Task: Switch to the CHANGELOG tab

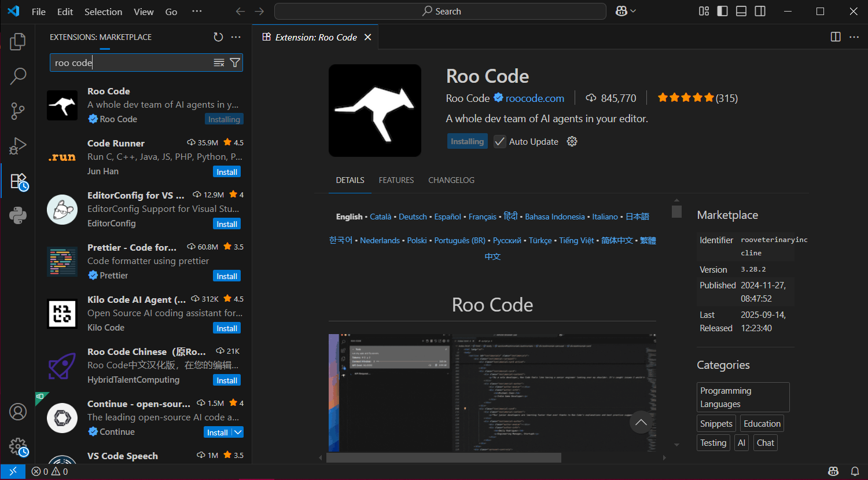Action: pyautogui.click(x=451, y=180)
